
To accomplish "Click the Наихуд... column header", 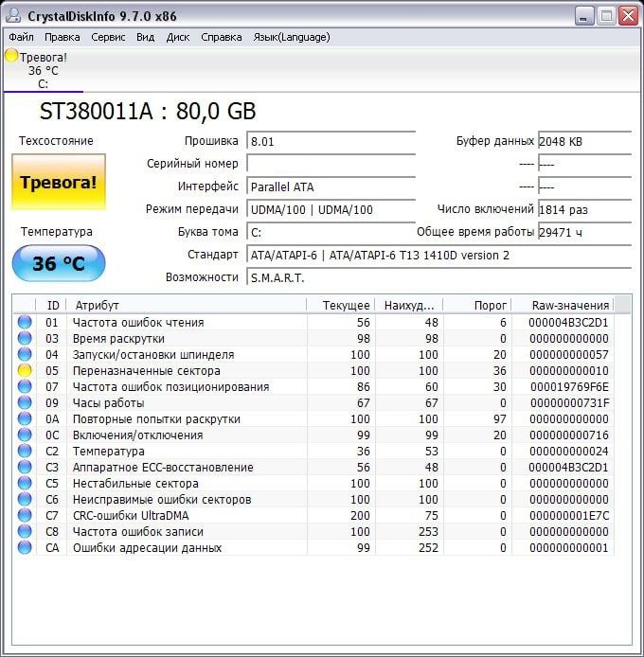I will point(409,305).
